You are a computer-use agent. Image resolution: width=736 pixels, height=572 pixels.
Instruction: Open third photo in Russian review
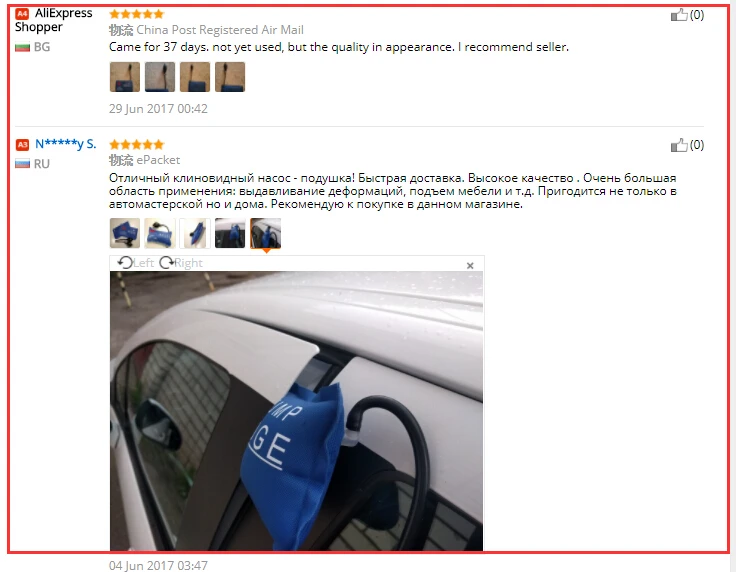click(195, 233)
